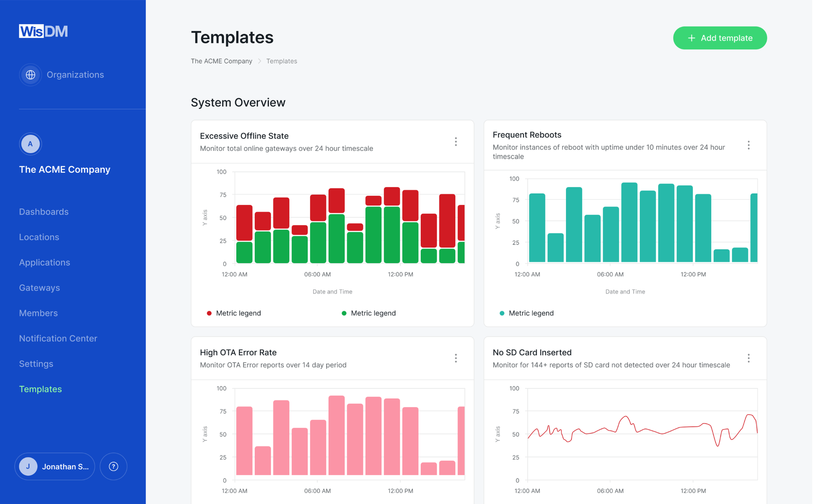Screen dimensions: 813x504
Task: Open Settings from sidebar
Action: (x=36, y=363)
